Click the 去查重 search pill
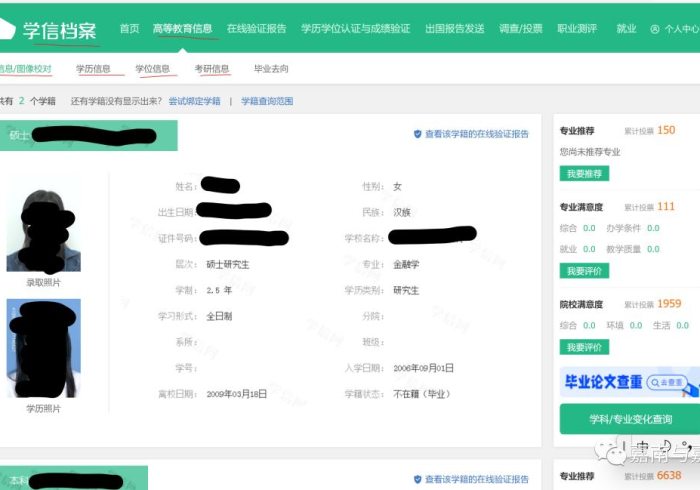The width and height of the screenshot is (700, 490). click(x=667, y=382)
